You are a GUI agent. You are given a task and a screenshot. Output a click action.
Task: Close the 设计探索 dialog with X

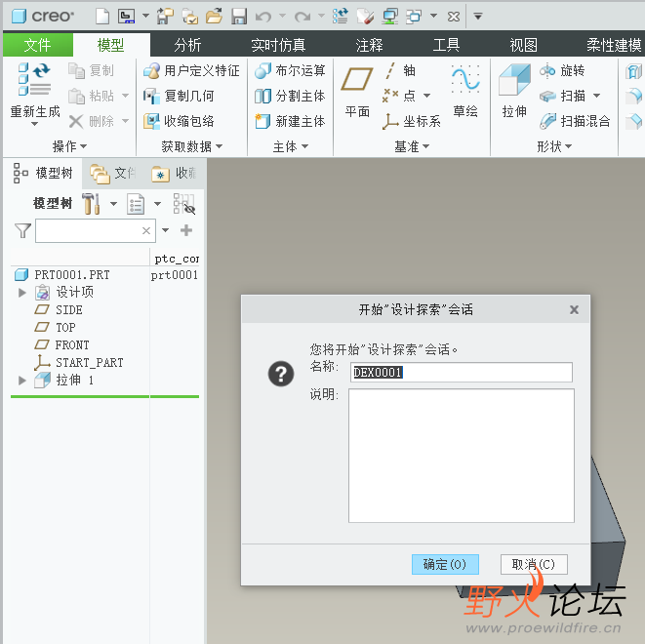tap(574, 309)
